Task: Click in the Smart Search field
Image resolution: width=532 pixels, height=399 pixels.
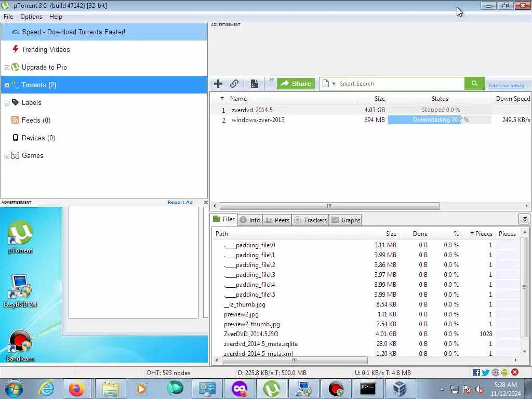Action: click(401, 84)
